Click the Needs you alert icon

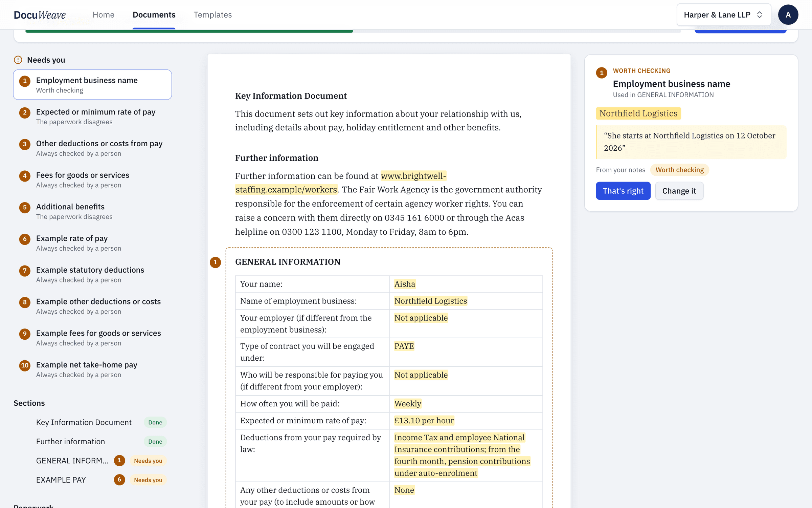click(x=18, y=60)
